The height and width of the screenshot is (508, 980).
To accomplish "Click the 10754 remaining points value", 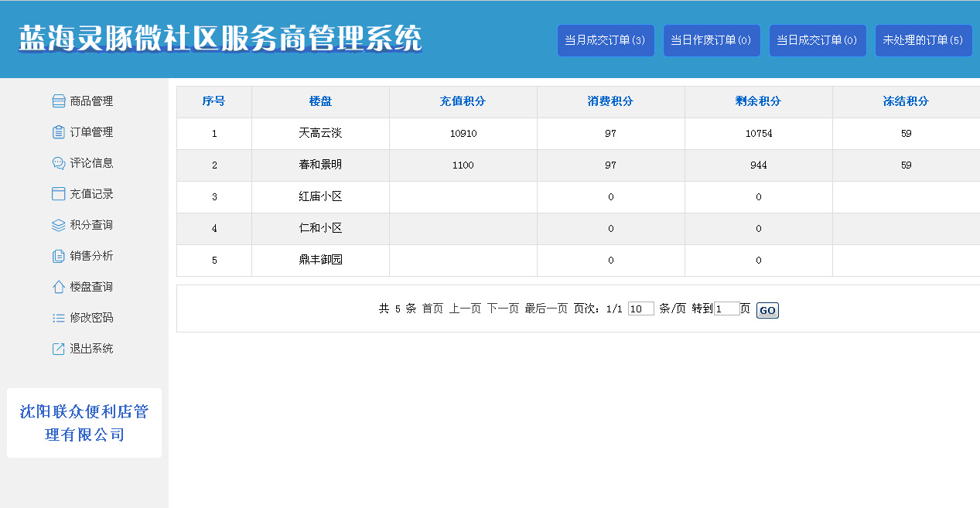I will click(759, 134).
